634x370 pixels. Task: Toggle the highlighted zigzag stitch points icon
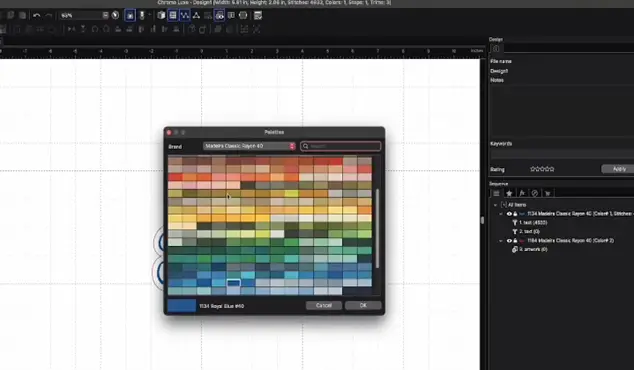[x=185, y=15]
